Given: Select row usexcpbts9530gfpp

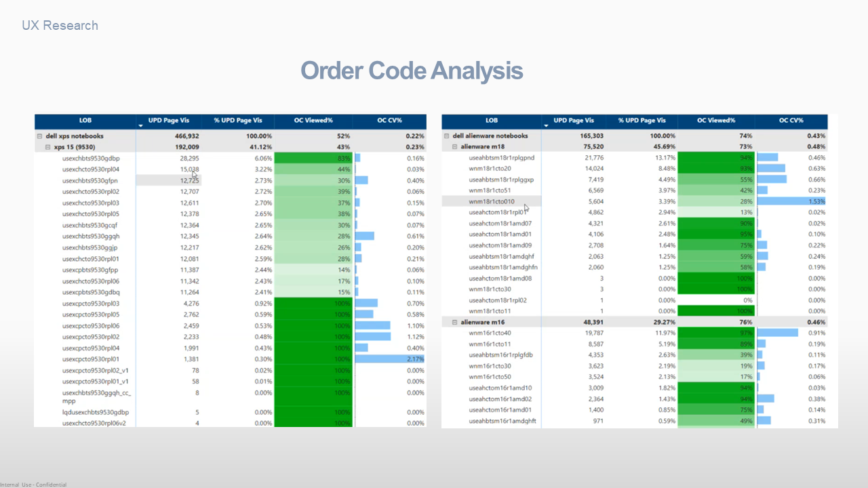Looking at the screenshot, I should pos(231,270).
